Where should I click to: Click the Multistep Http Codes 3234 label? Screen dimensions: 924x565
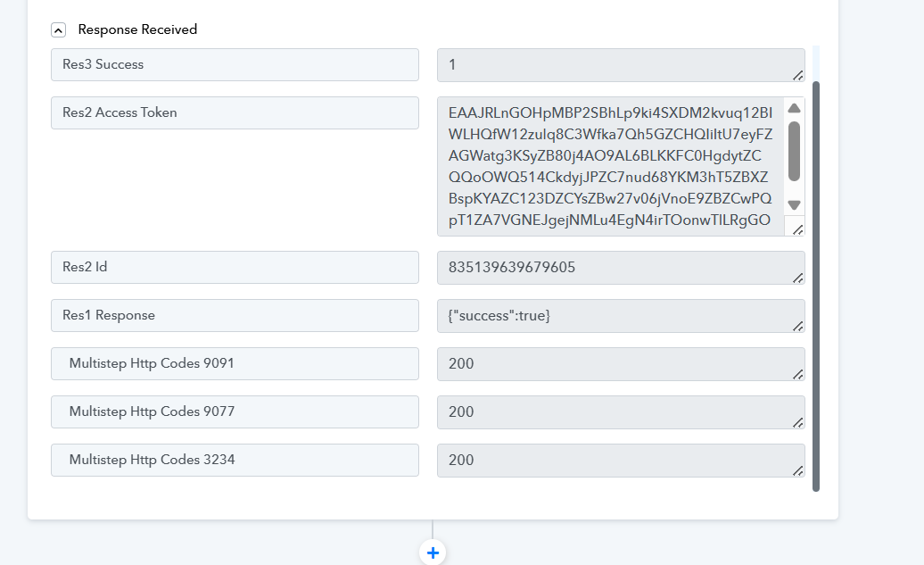pos(235,460)
